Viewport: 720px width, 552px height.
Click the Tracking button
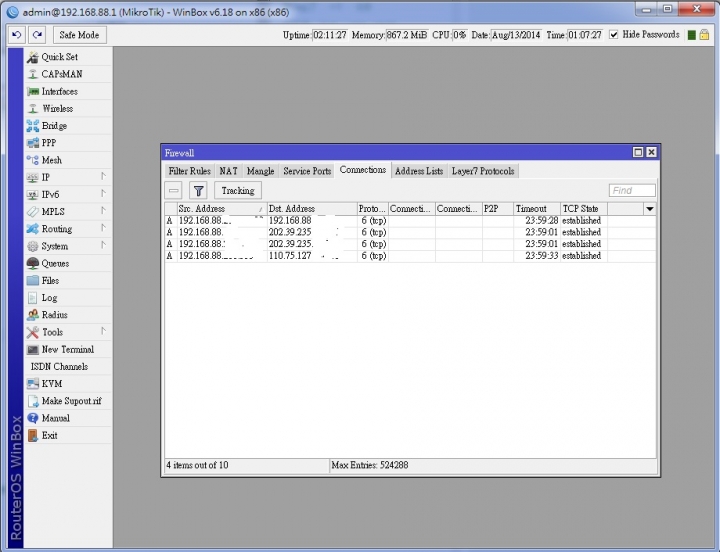(x=238, y=191)
